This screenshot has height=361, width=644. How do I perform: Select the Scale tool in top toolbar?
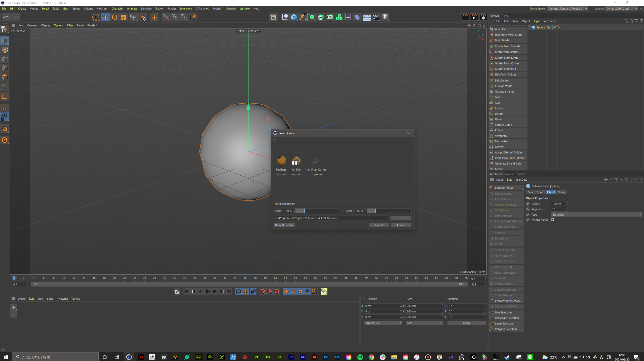click(123, 17)
